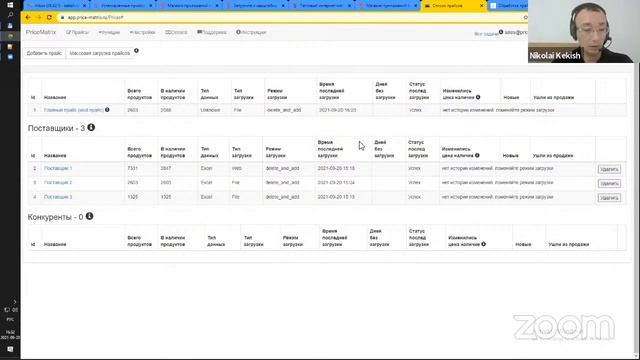The width and height of the screenshot is (640, 360).
Task: Delete Поставщик 1 with Удалить button
Action: pyautogui.click(x=609, y=169)
